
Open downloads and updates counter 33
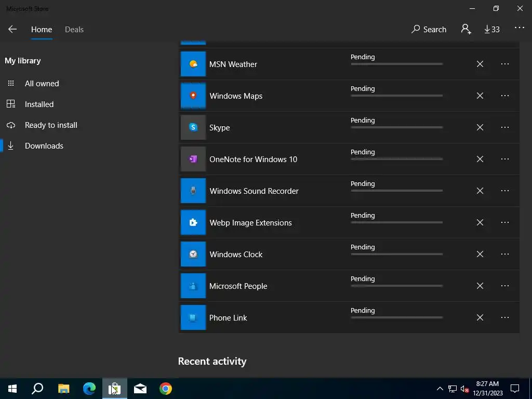point(491,30)
